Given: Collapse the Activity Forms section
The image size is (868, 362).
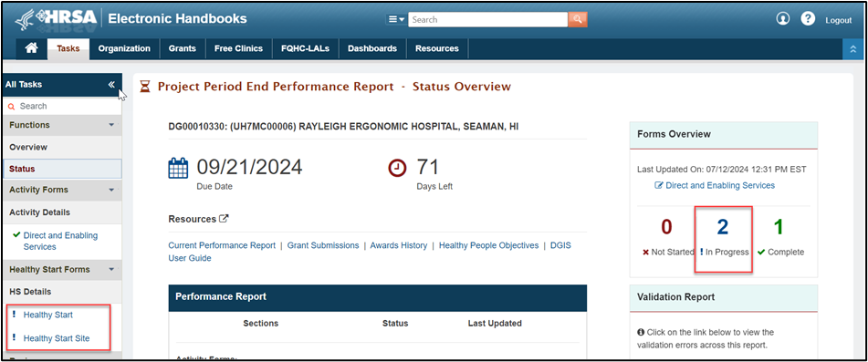Looking at the screenshot, I should point(111,191).
